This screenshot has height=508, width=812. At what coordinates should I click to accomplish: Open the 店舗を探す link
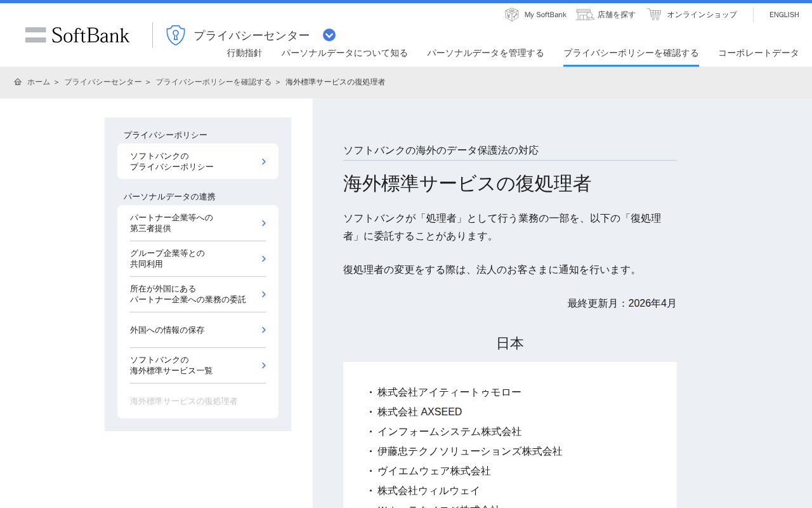pos(617,15)
